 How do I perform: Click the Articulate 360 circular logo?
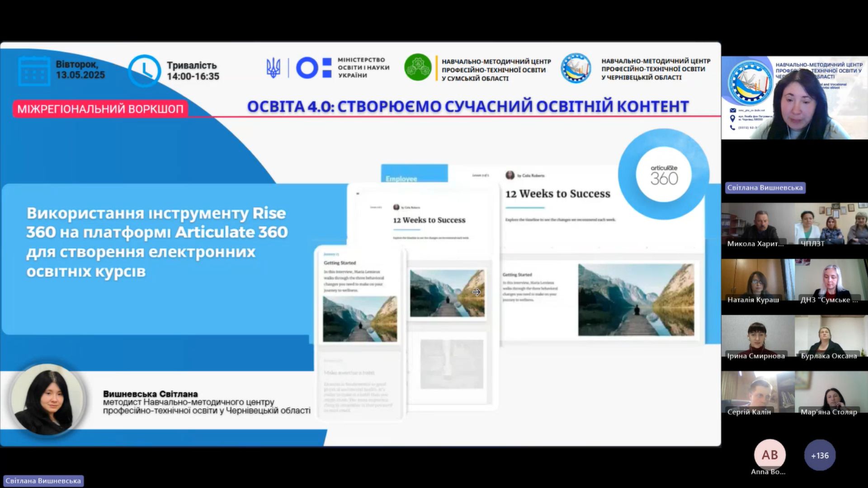point(664,175)
